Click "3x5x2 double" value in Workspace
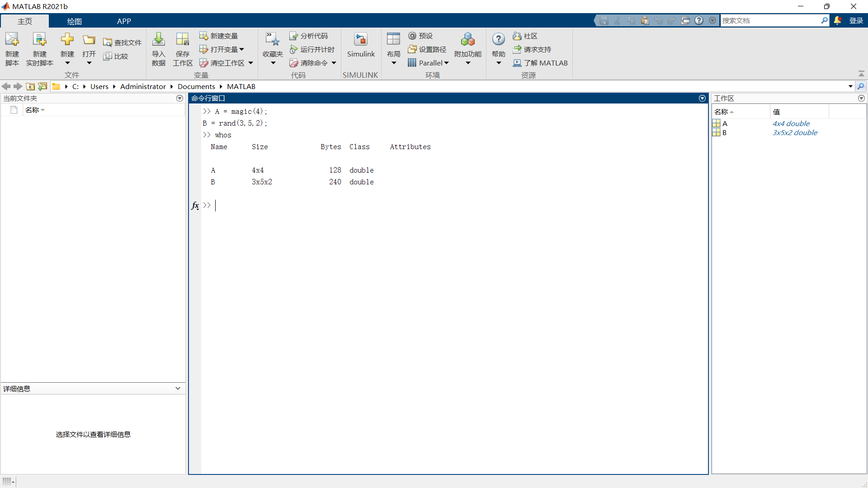The height and width of the screenshot is (488, 868). 795,132
